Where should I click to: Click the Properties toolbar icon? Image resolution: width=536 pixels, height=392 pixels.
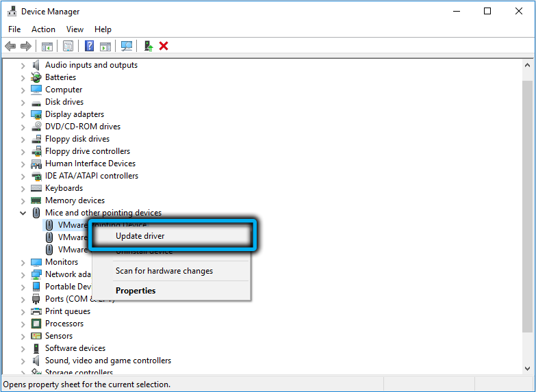coord(68,46)
